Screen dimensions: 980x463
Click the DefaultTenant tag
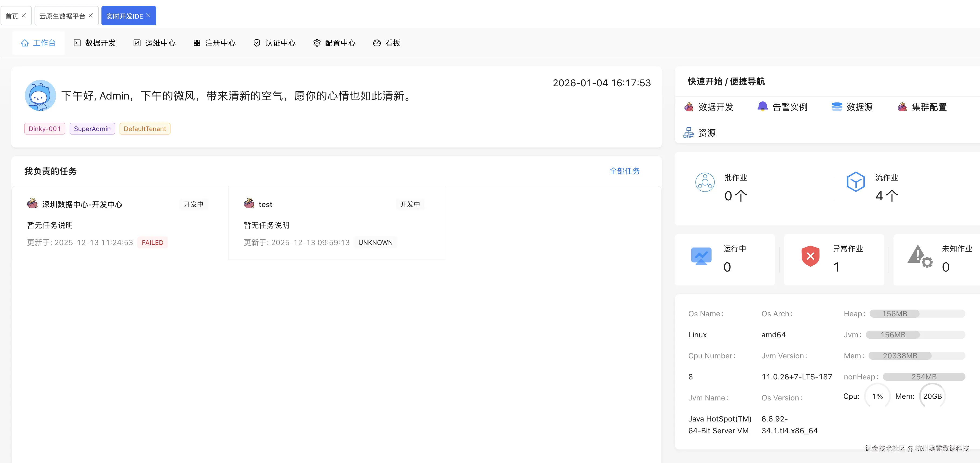(145, 129)
